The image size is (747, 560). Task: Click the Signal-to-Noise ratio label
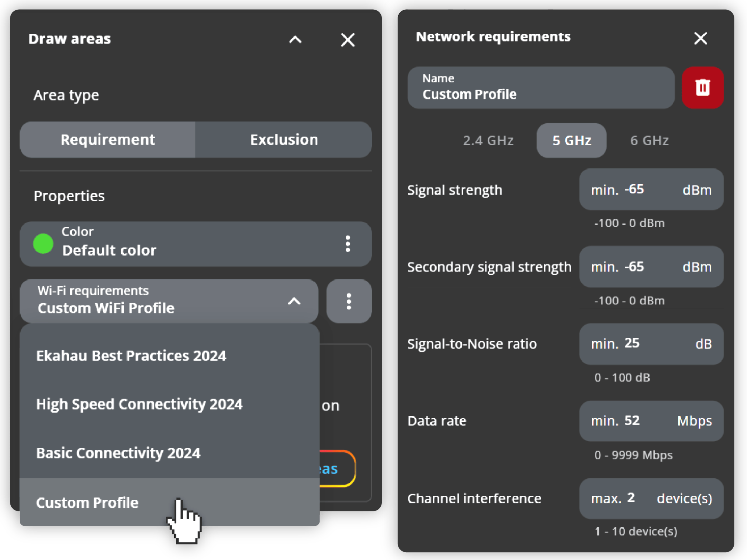pos(472,344)
